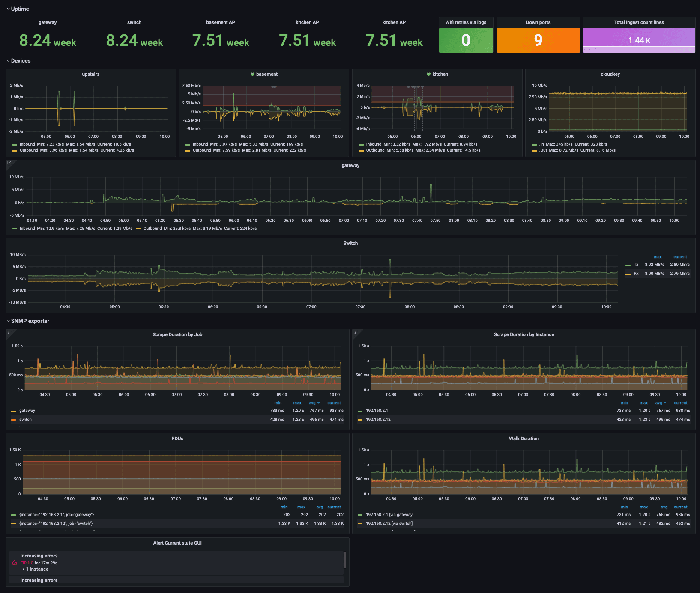Click the red firing flame icon in alert panel
Image resolution: width=700 pixels, height=593 pixels.
pyautogui.click(x=15, y=563)
